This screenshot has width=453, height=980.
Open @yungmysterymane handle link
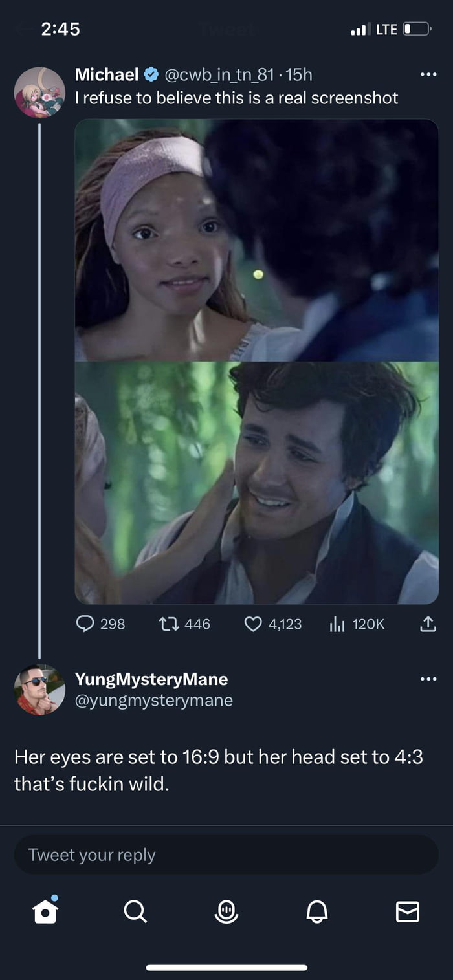coord(154,700)
